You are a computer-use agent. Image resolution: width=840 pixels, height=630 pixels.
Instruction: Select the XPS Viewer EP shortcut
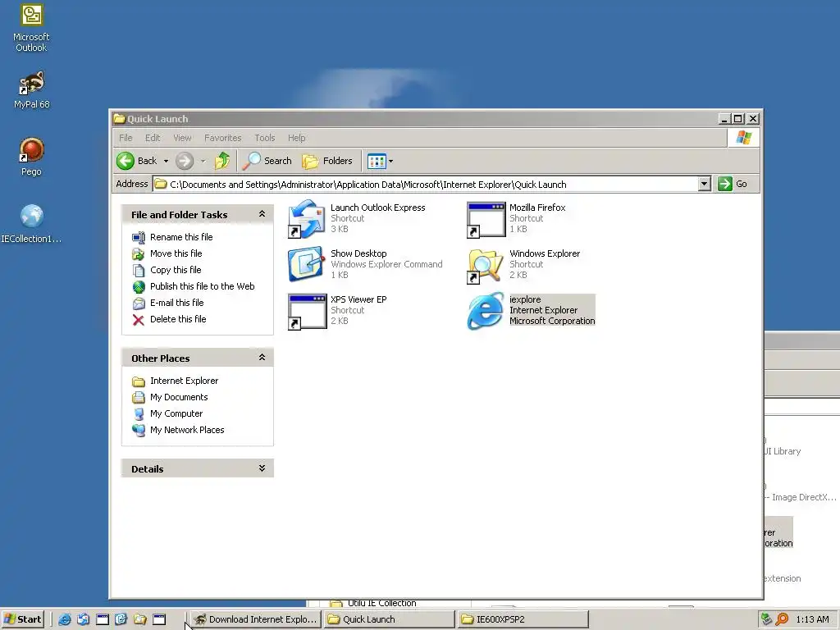point(337,311)
